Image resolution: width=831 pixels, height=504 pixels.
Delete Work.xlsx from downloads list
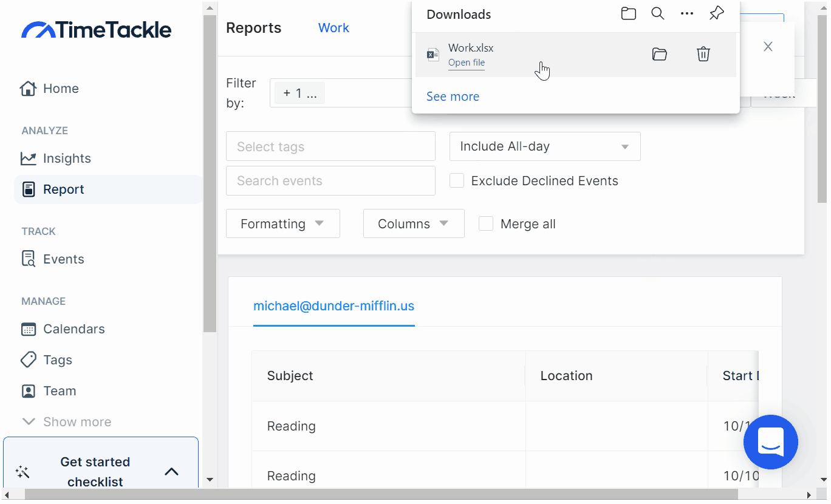tap(703, 54)
